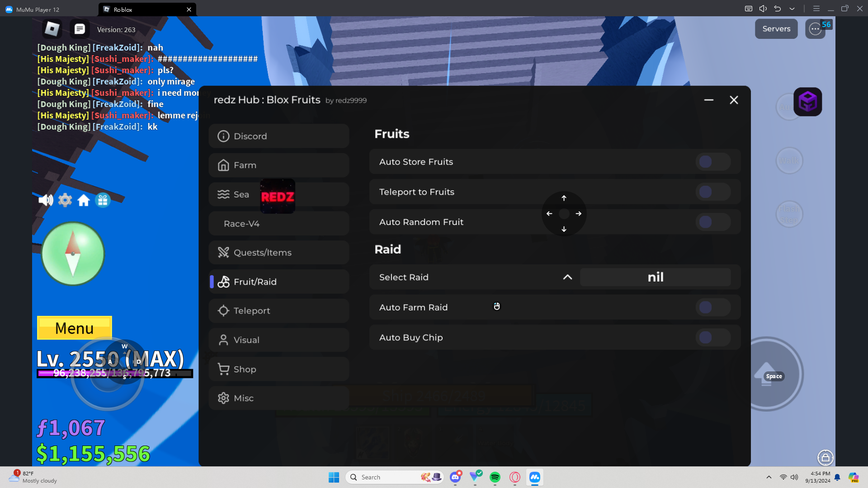Go to the Quests/Items tab
The image size is (868, 488).
[279, 253]
